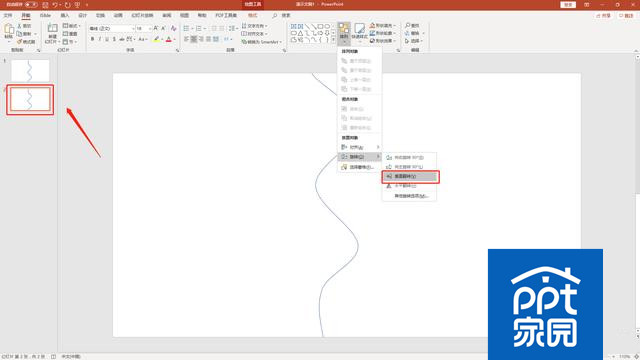Click the Reset slide button
This screenshot has width=640, height=360.
(70, 34)
